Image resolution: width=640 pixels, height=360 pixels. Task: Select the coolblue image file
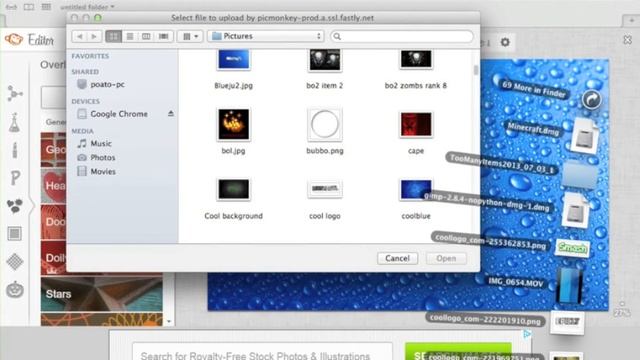pyautogui.click(x=416, y=189)
